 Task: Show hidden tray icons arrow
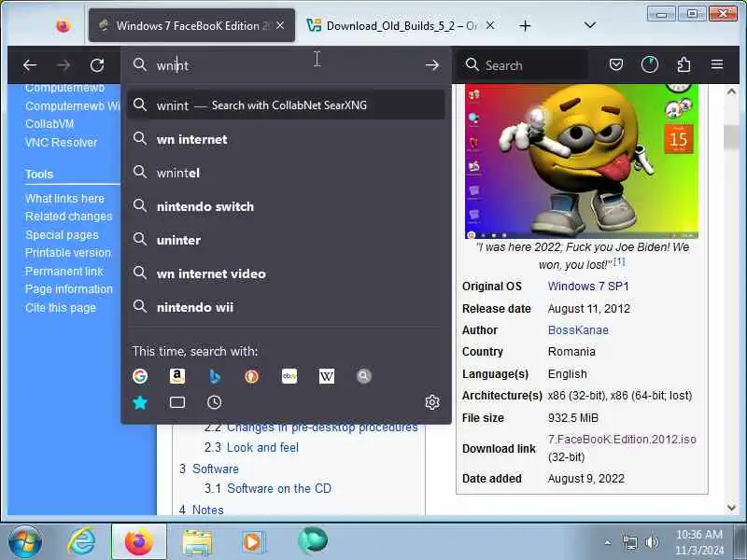point(608,542)
